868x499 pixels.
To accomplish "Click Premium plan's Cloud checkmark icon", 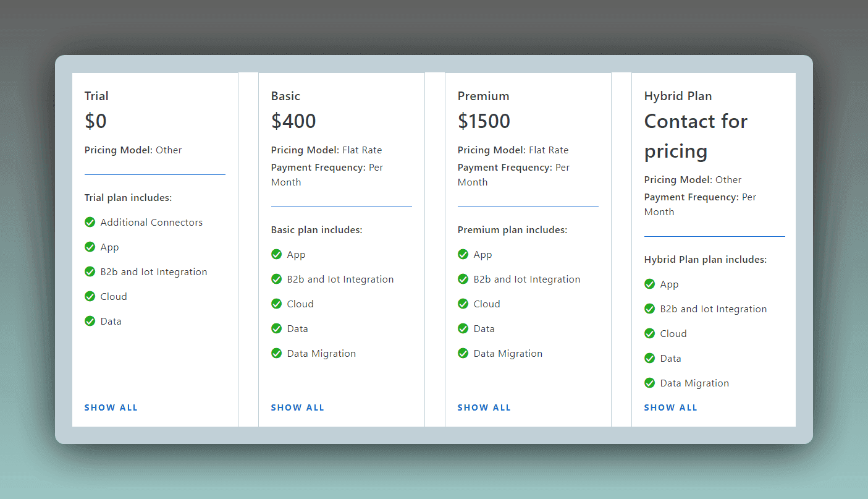I will point(463,304).
